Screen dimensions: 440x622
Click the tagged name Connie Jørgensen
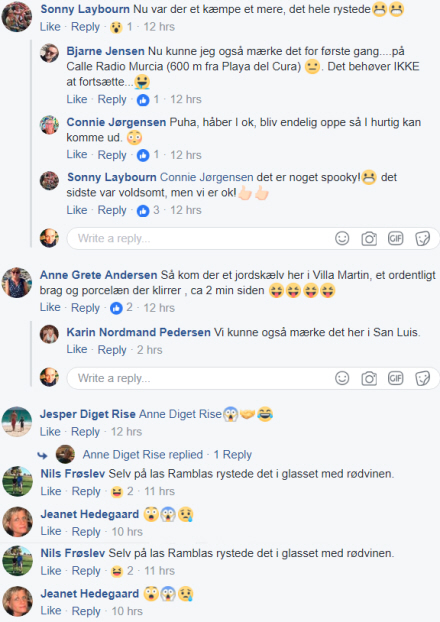[207, 177]
